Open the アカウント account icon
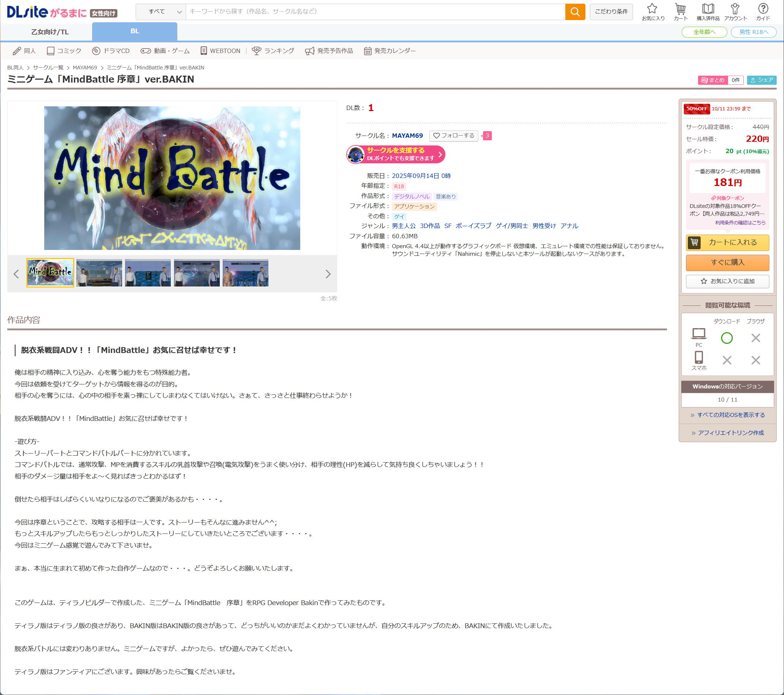This screenshot has width=784, height=695. point(735,12)
